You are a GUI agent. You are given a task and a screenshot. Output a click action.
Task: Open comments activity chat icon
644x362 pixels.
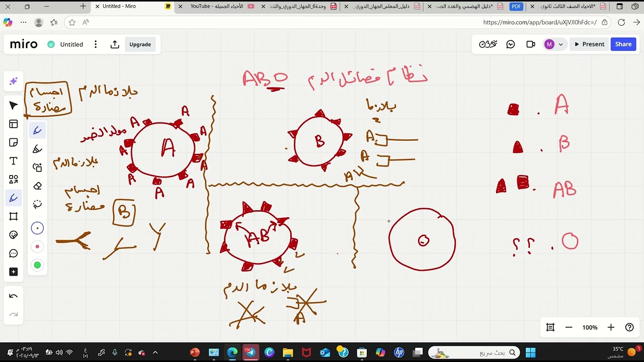tap(511, 44)
